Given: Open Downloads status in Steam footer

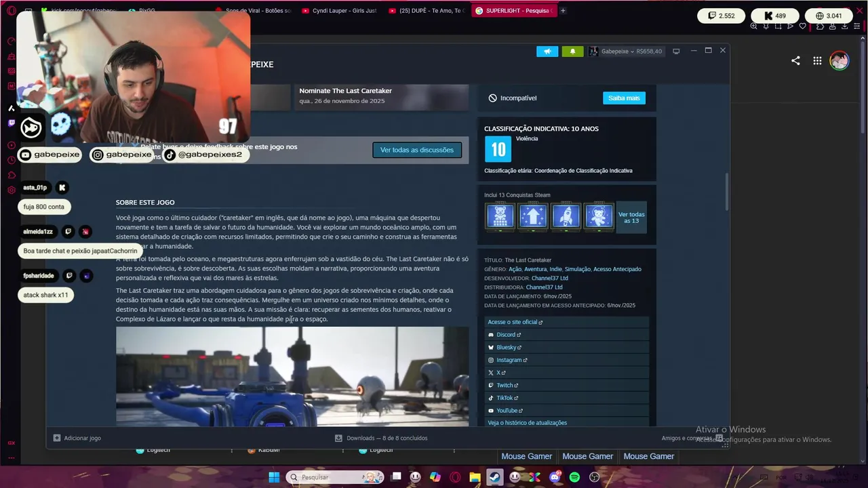Looking at the screenshot, I should pos(381,438).
